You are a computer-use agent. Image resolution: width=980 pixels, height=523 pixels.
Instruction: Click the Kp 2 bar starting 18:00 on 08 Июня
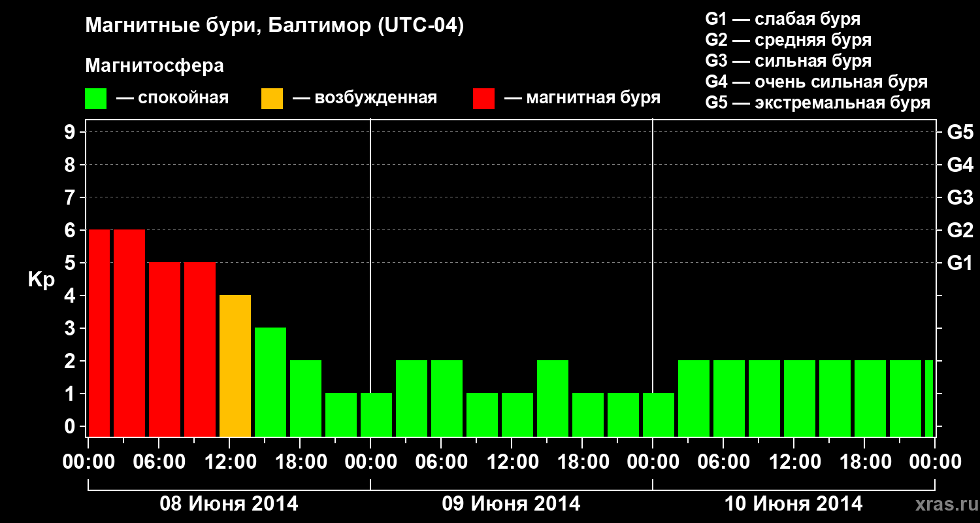click(x=306, y=399)
